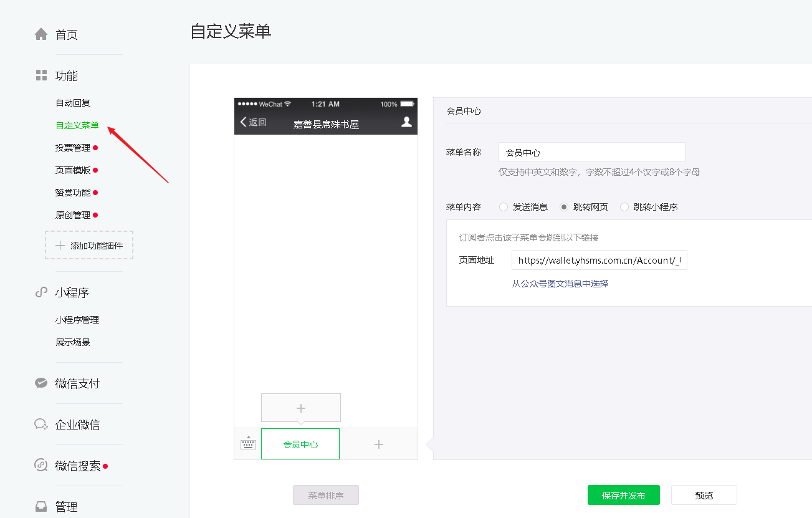Image resolution: width=812 pixels, height=518 pixels.
Task: Add a new main menu item
Action: coord(378,444)
